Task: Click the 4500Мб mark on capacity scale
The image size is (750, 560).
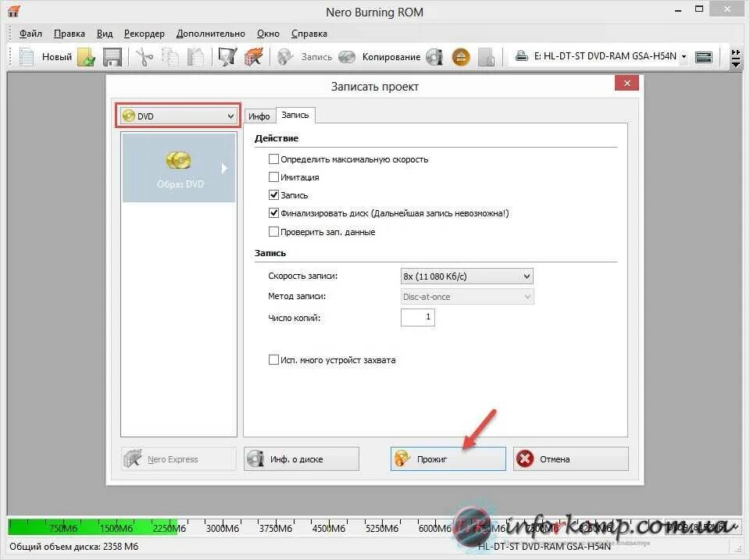Action: point(329,529)
